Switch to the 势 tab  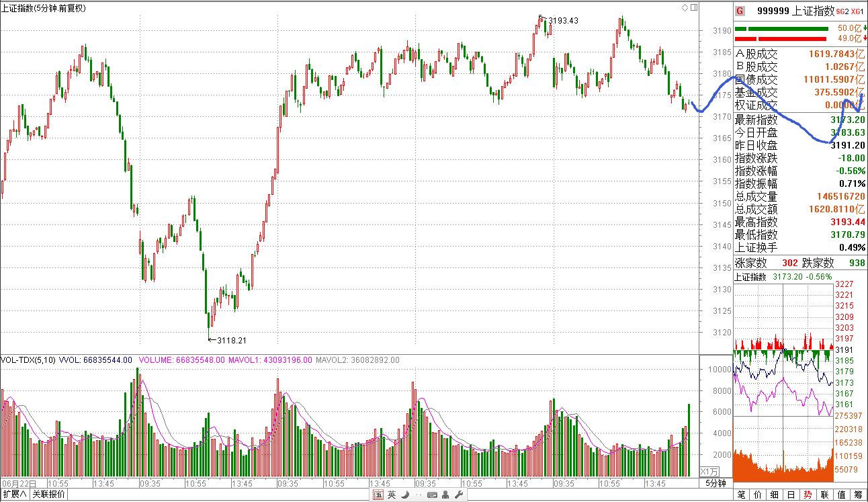808,495
